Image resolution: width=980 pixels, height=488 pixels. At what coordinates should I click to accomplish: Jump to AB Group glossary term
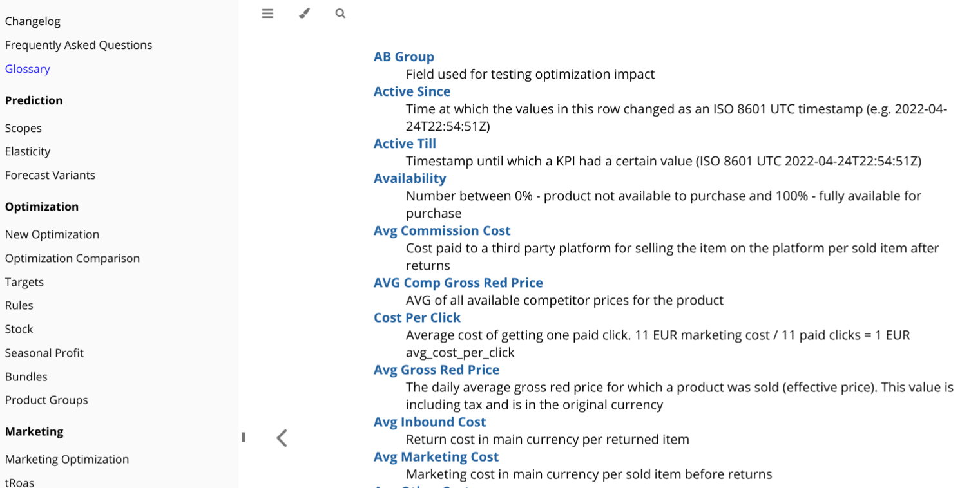click(x=404, y=57)
